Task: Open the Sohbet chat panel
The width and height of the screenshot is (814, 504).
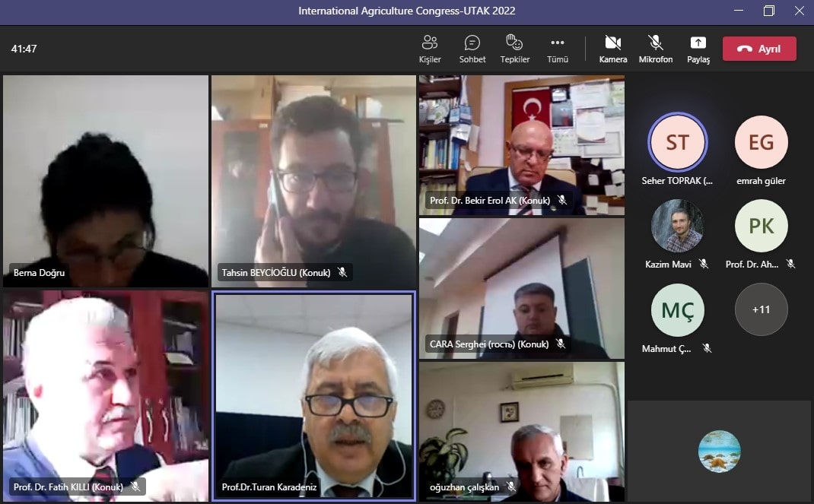Action: coord(472,49)
